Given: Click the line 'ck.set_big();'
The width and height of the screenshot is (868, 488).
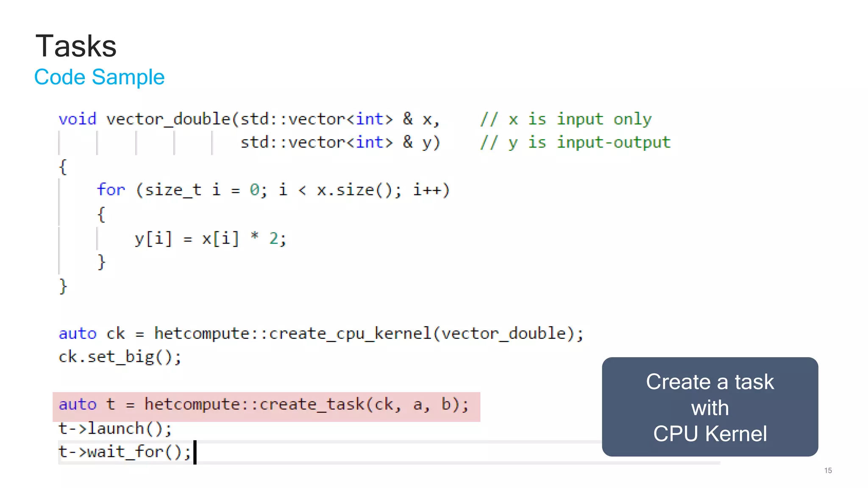Looking at the screenshot, I should click(x=120, y=357).
